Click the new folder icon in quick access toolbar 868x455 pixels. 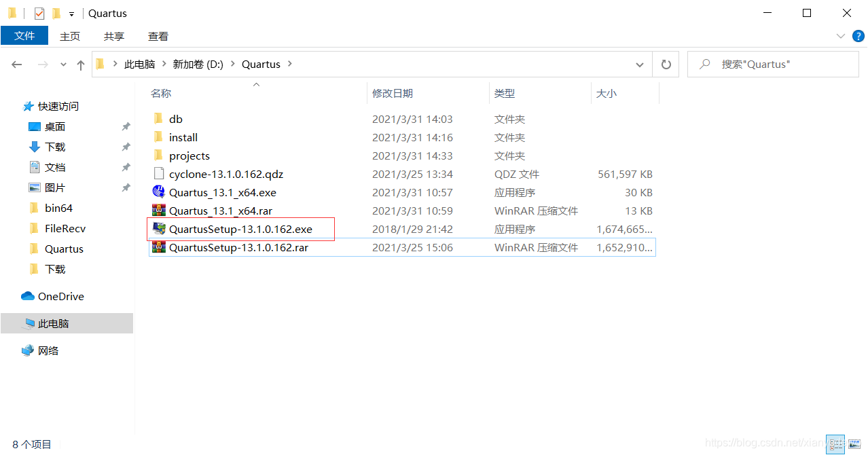tap(56, 13)
